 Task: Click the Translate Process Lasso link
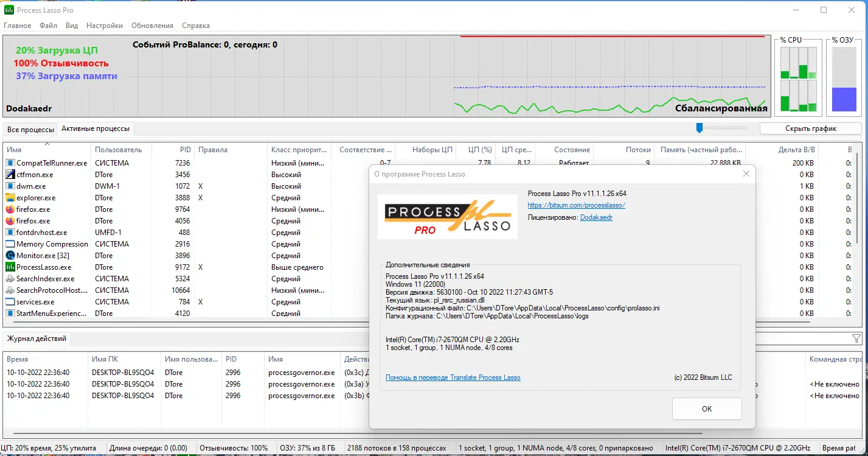pyautogui.click(x=452, y=377)
